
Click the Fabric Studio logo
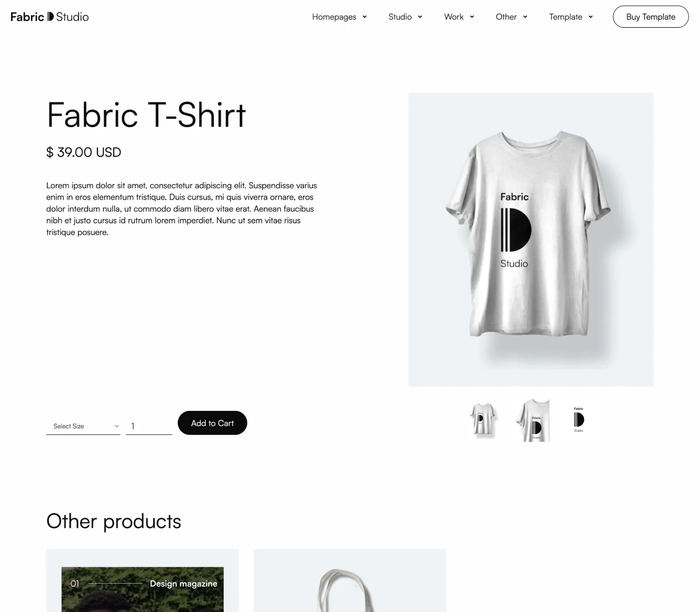point(49,17)
